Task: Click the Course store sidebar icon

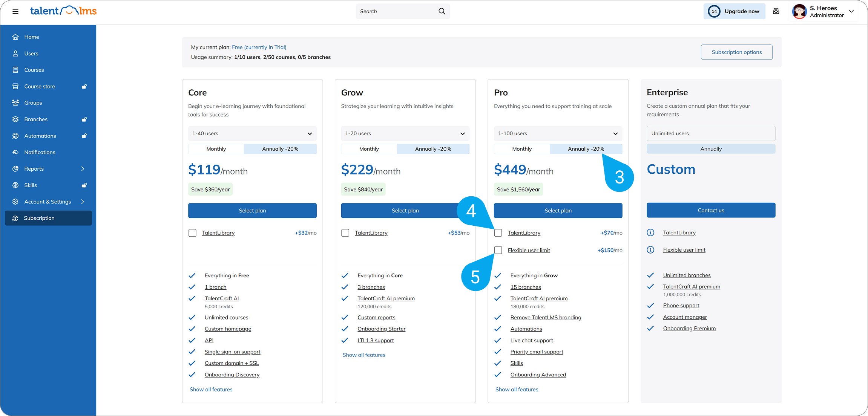Action: click(15, 86)
